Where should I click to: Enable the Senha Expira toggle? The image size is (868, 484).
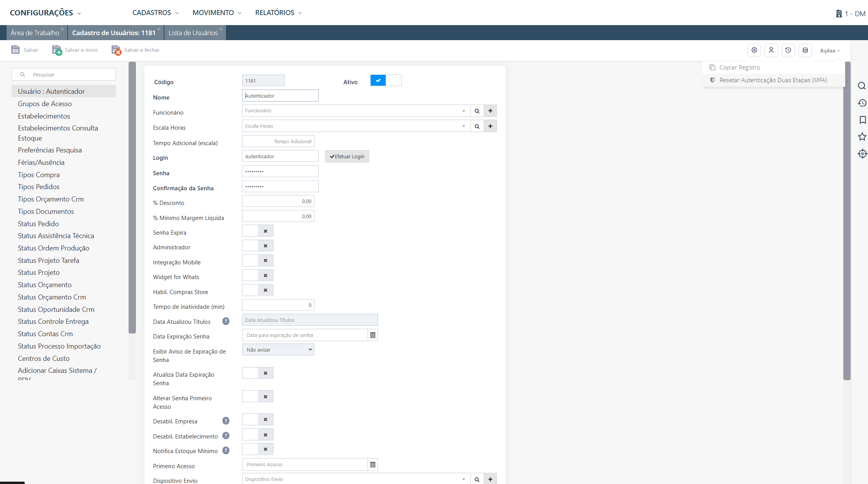tap(258, 231)
